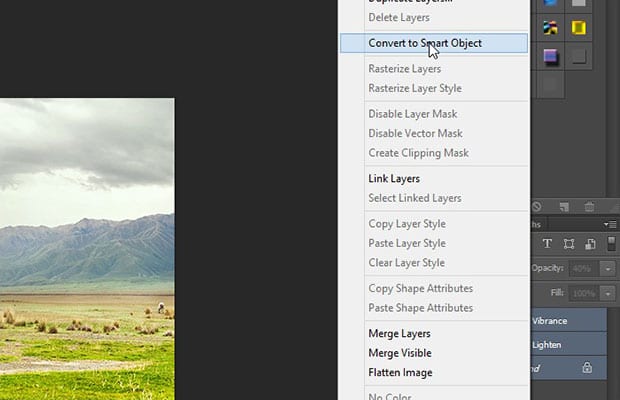Open the panel flyout menu
Screen dimensions: 620x400
pos(611,225)
